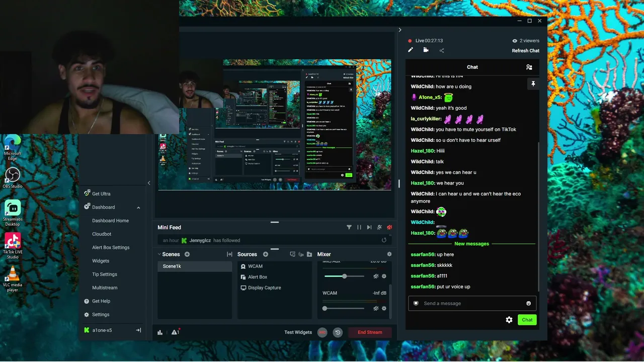Click the chat identity badge icon
644x362 pixels.
coord(416,303)
